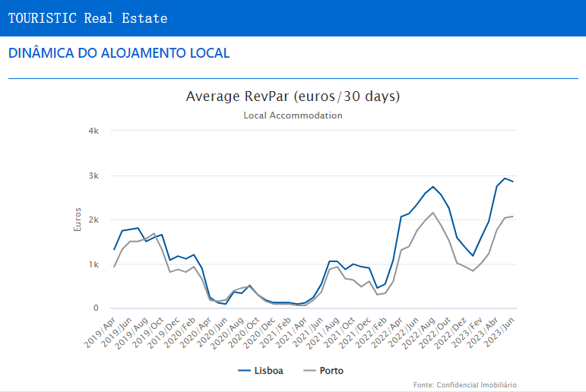Click the 3k y-axis label
The image size is (586, 392).
click(x=93, y=175)
